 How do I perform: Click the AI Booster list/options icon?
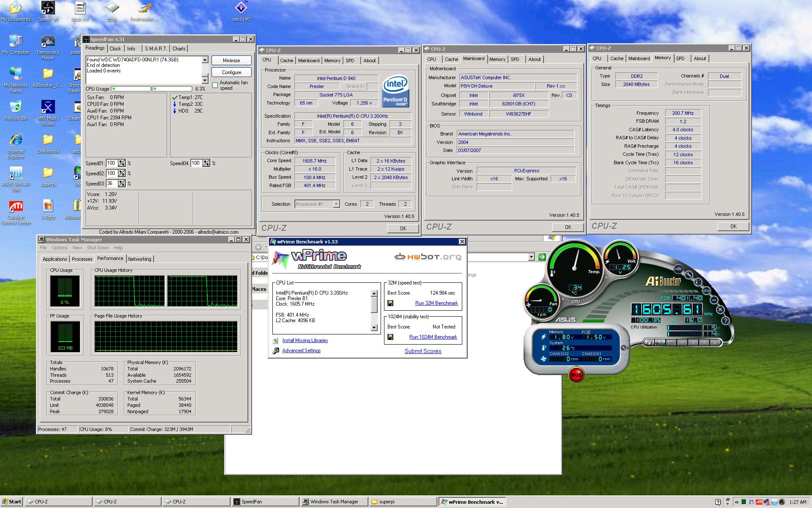(x=698, y=282)
